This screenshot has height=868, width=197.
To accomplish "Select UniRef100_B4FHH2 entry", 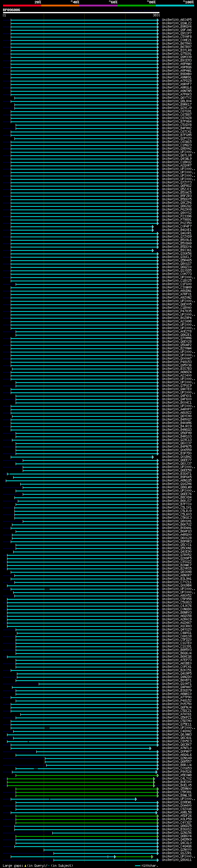I will (177, 128).
